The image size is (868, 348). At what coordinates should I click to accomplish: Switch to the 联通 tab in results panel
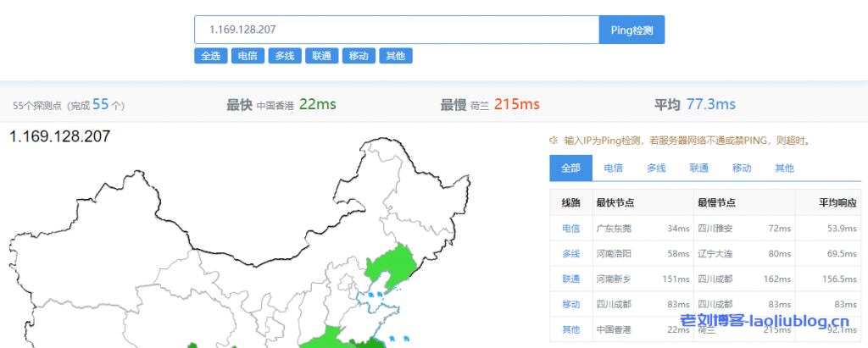point(699,168)
